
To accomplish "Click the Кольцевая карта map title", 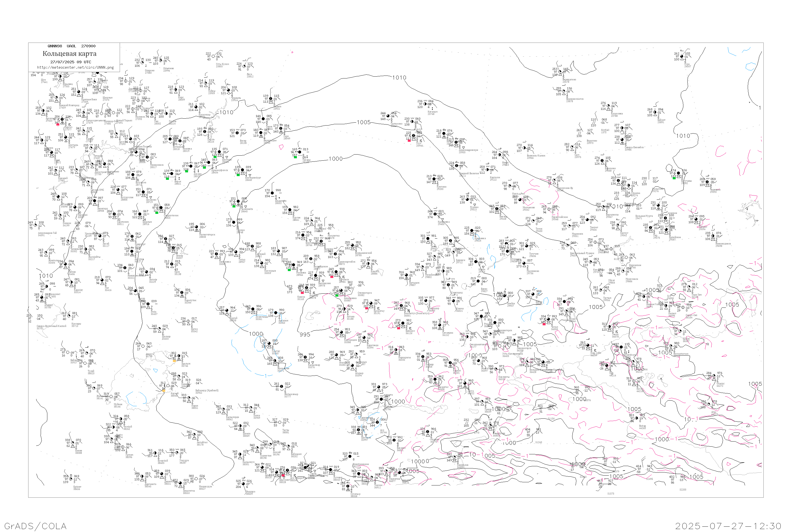I will click(69, 54).
